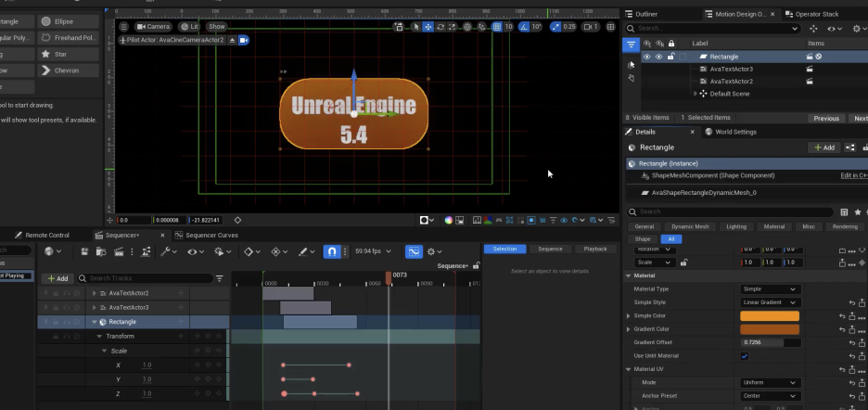Viewport: 868px width, 410px height.
Task: Click the Scale lock icon in Details
Action: pyautogui.click(x=683, y=263)
